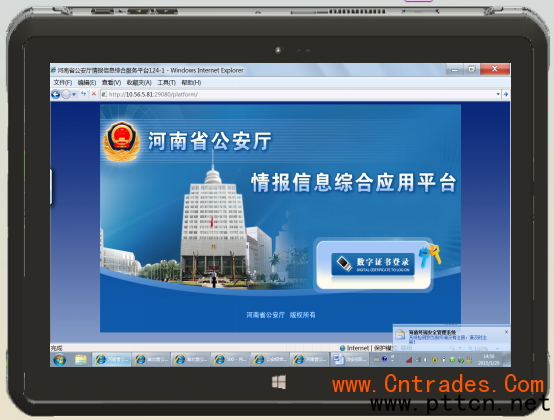This screenshot has height=420, width=554.
Task: Expand the address bar history dropdown
Action: point(498,94)
